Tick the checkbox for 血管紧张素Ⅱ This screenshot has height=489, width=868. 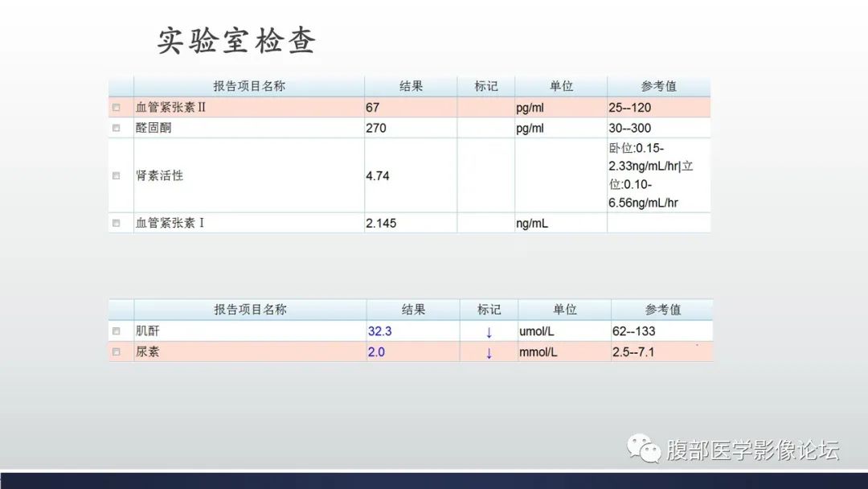pyautogui.click(x=117, y=107)
